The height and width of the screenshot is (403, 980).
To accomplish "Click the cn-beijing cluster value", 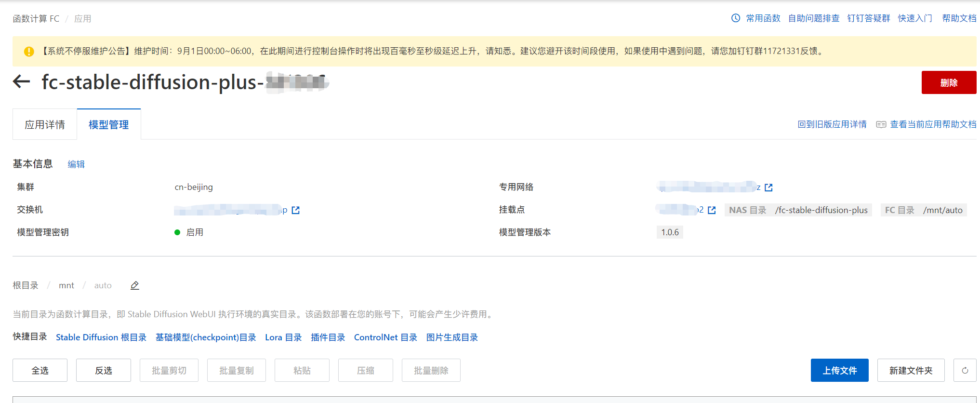I will [194, 187].
